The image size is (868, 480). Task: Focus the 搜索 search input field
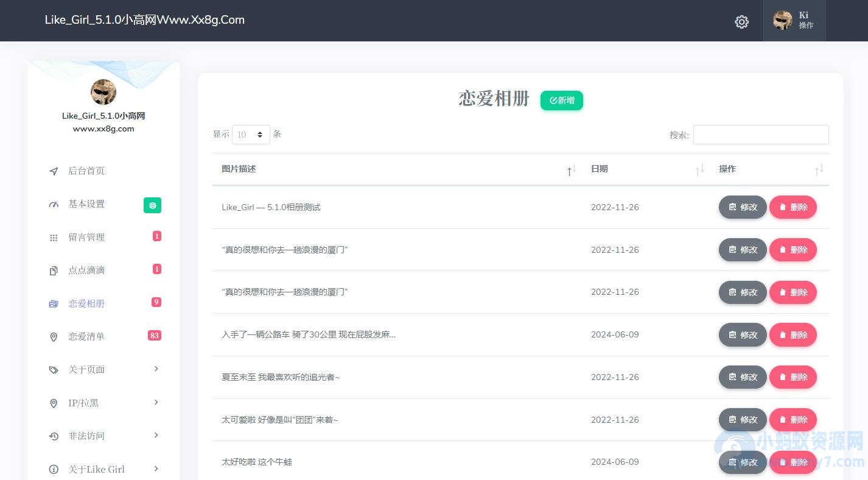(760, 135)
